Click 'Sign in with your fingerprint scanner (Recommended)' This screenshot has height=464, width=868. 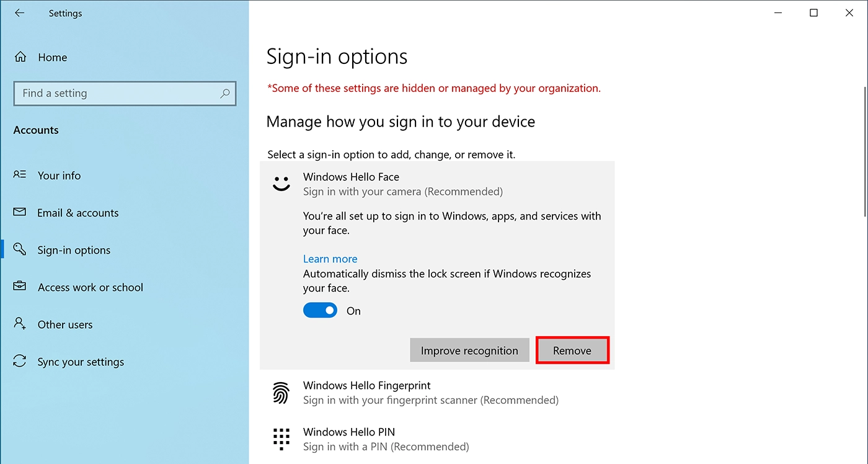pos(431,400)
